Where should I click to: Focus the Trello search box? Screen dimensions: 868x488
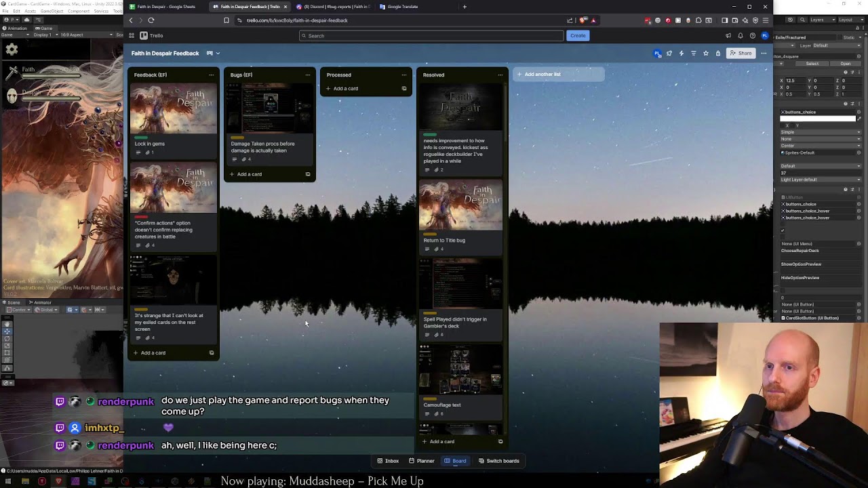pyautogui.click(x=431, y=35)
